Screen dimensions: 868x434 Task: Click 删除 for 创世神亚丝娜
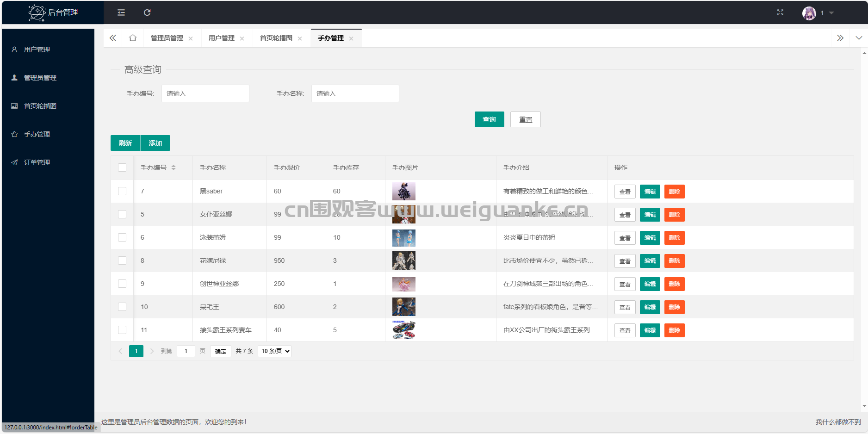coord(675,284)
